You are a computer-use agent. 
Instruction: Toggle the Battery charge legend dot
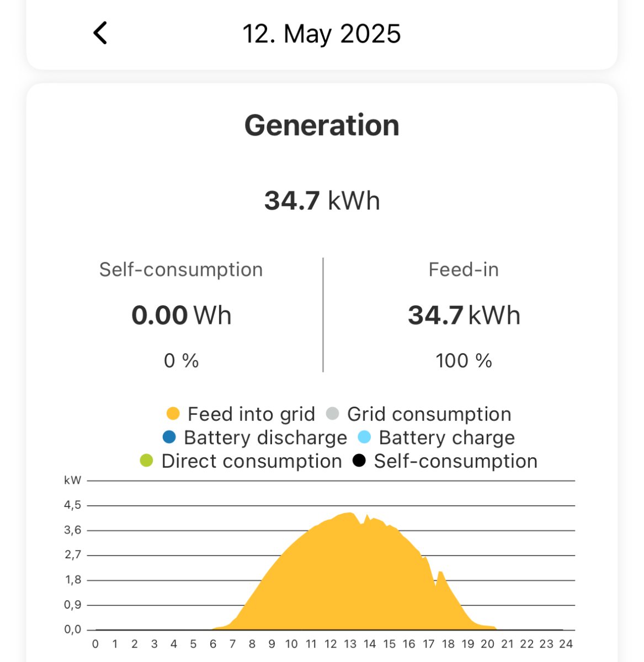pyautogui.click(x=364, y=437)
